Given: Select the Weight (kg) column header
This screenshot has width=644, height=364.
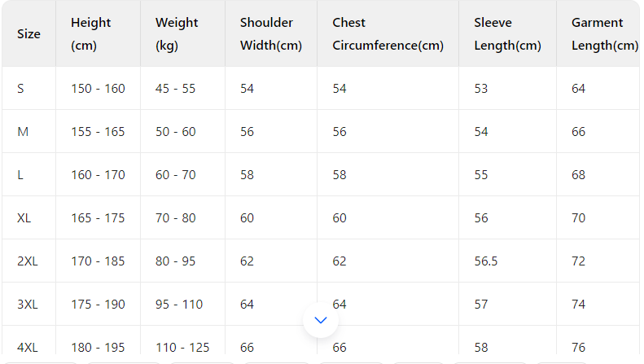Looking at the screenshot, I should [175, 34].
